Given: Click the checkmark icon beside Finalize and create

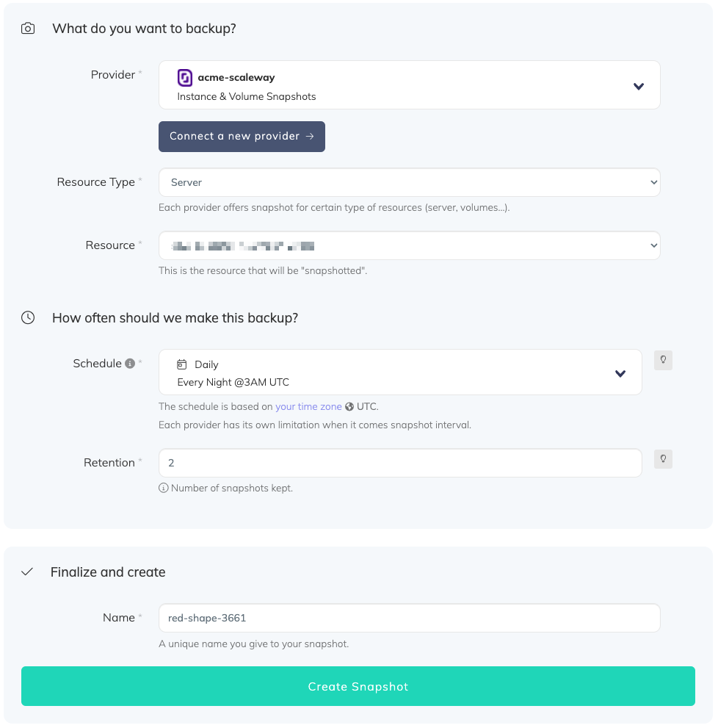Looking at the screenshot, I should [x=27, y=572].
